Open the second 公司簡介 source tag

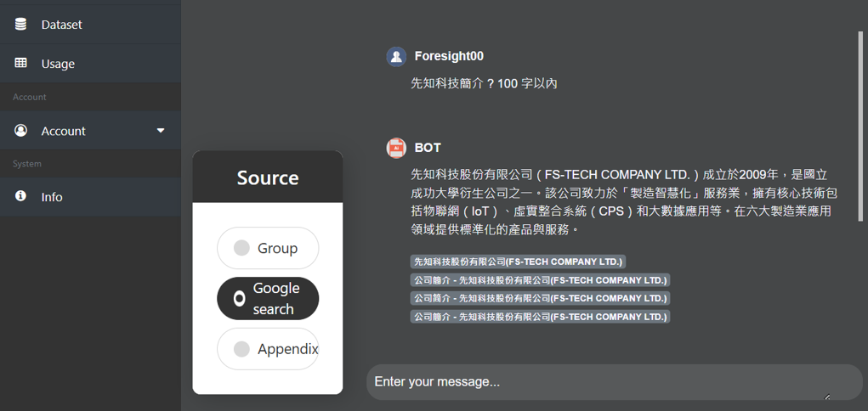coord(541,298)
